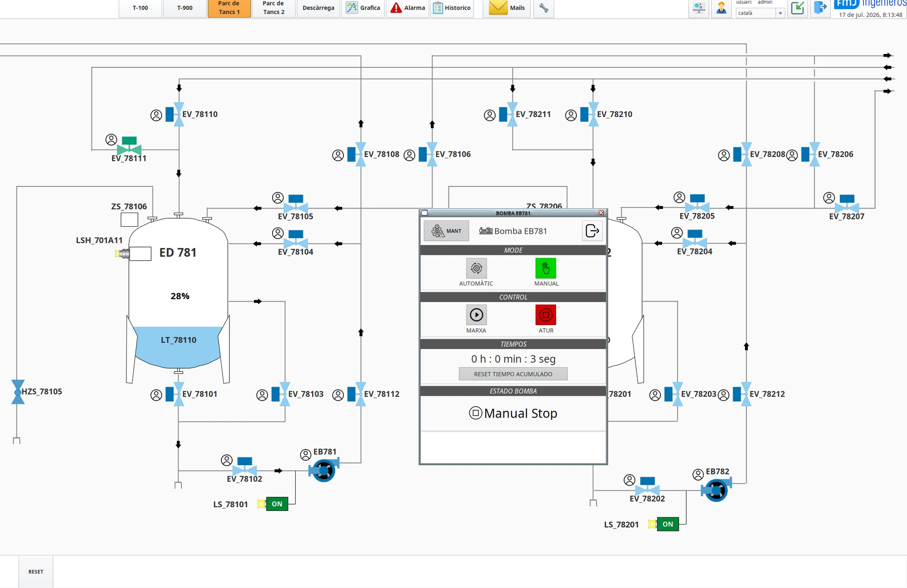This screenshot has width=907, height=588.
Task: Click the user icon beside EB781 pump
Action: point(306,454)
